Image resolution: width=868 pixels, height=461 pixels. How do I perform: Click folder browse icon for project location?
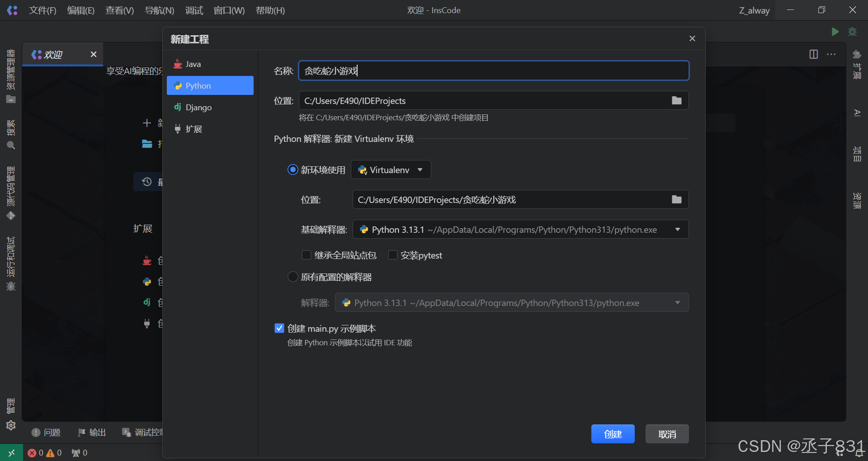(x=676, y=100)
